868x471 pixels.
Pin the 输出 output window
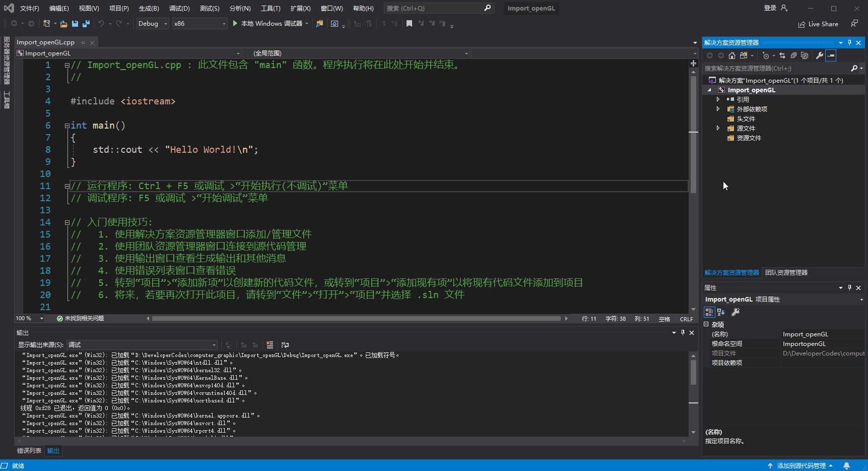(683, 332)
